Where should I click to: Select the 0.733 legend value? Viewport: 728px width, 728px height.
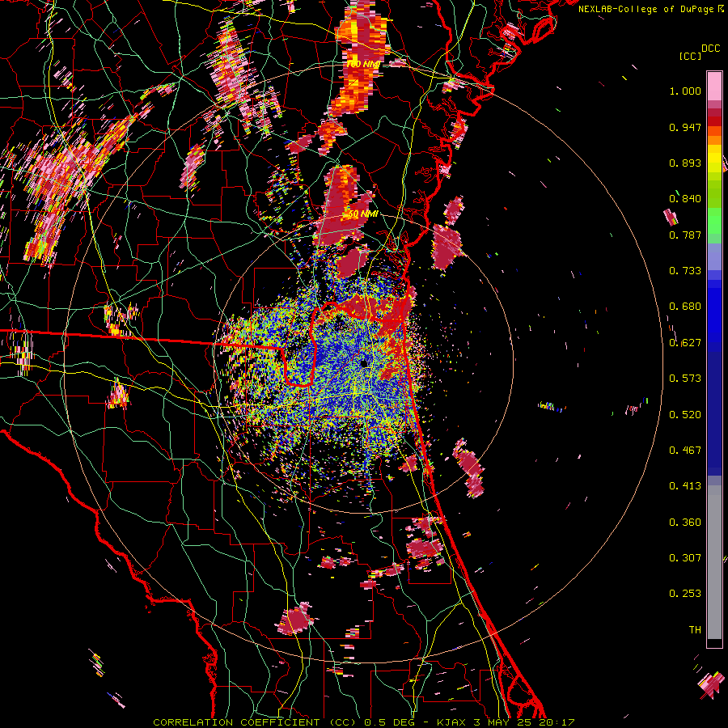pyautogui.click(x=685, y=271)
